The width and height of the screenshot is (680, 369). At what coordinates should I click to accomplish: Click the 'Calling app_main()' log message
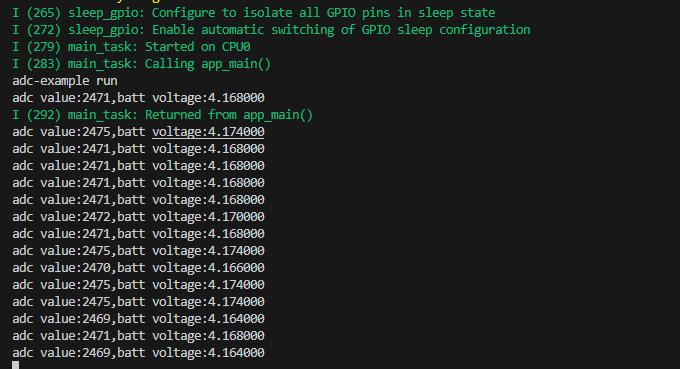click(x=208, y=64)
